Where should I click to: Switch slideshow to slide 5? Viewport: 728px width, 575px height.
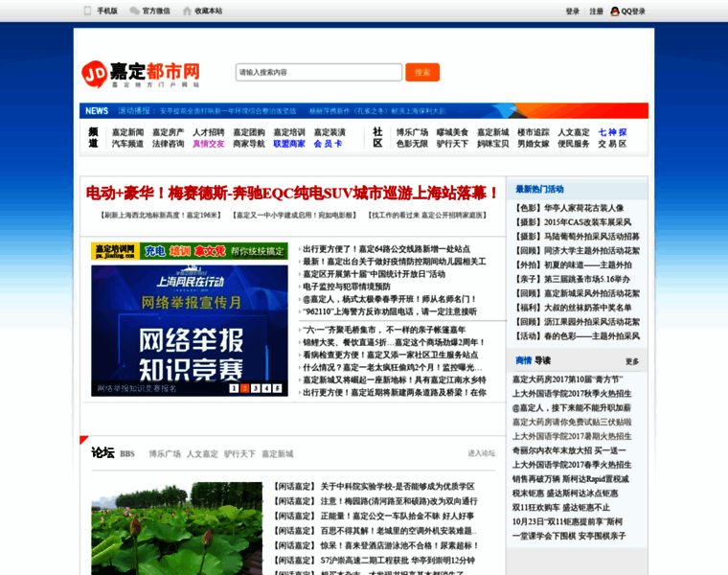point(277,388)
